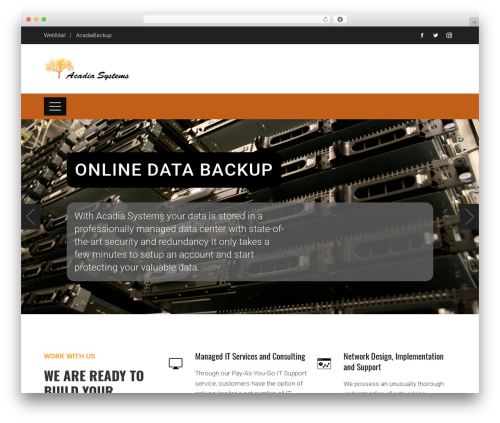Click the green maximize window button
The height and width of the screenshot is (423, 500).
[44, 19]
